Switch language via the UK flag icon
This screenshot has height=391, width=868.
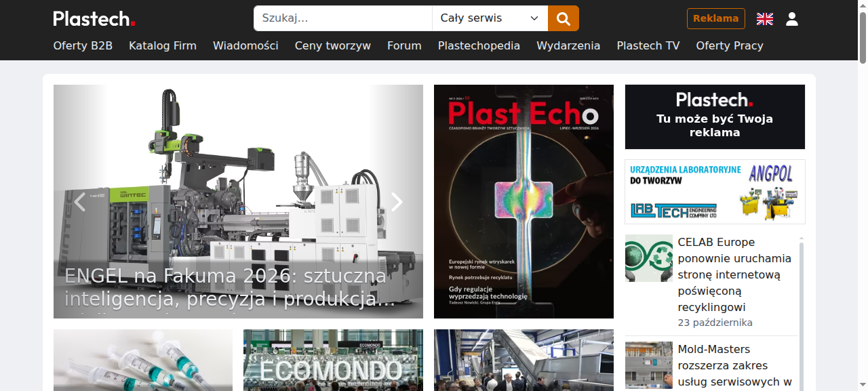tap(765, 19)
